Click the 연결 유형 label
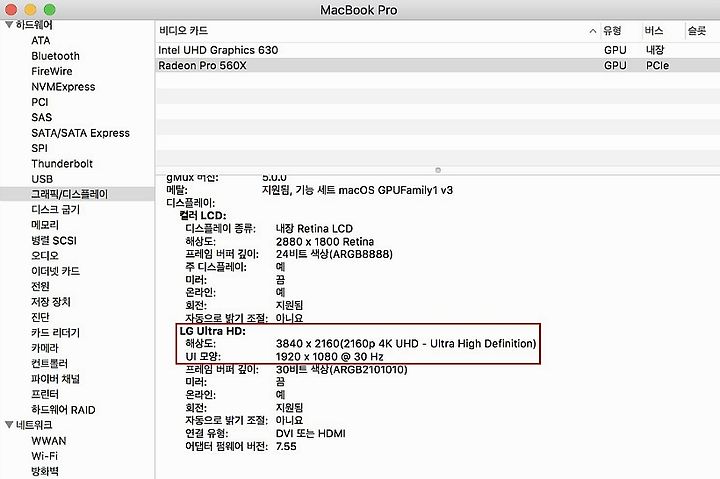Screen dimensions: 720x479 click(x=207, y=434)
